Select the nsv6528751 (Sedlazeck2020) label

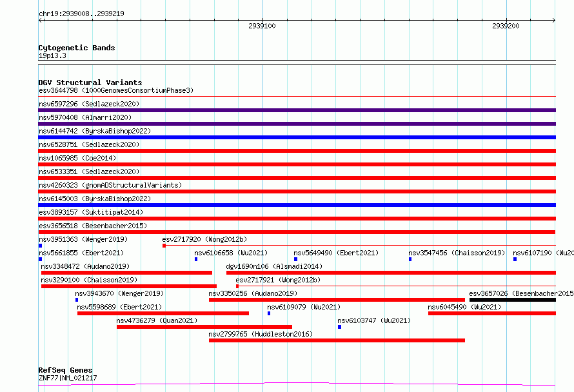89,144
